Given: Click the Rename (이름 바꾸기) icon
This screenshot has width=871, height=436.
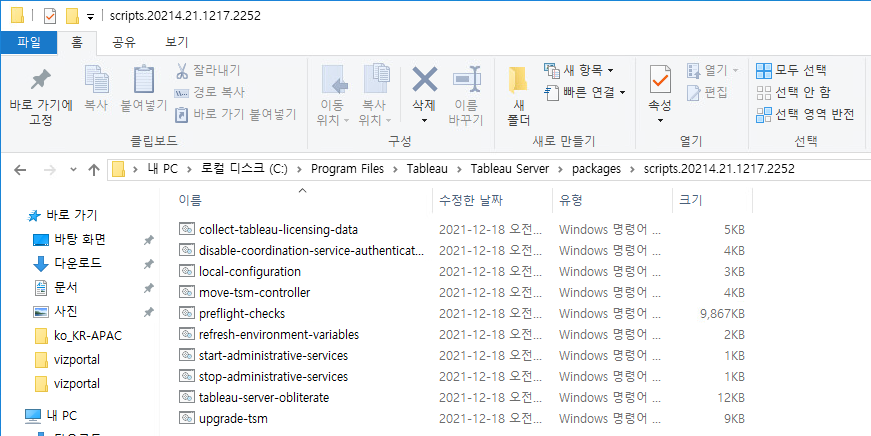Looking at the screenshot, I should tap(466, 81).
